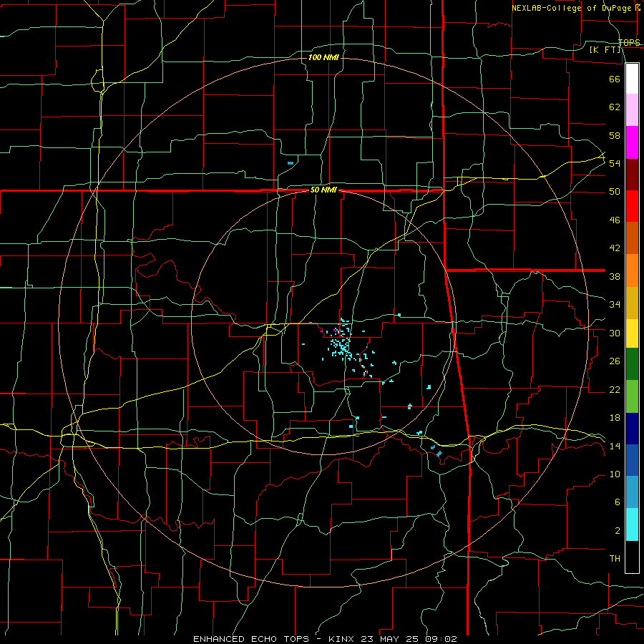Viewport: 644px width, 644px height.
Task: Click the cyan 10 legend swatch
Action: point(632,525)
